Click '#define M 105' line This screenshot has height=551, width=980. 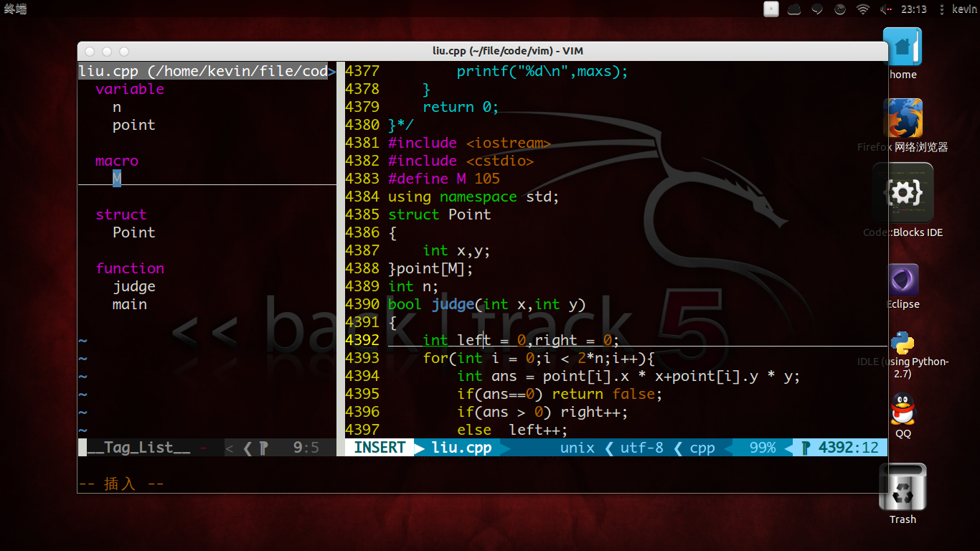point(444,179)
